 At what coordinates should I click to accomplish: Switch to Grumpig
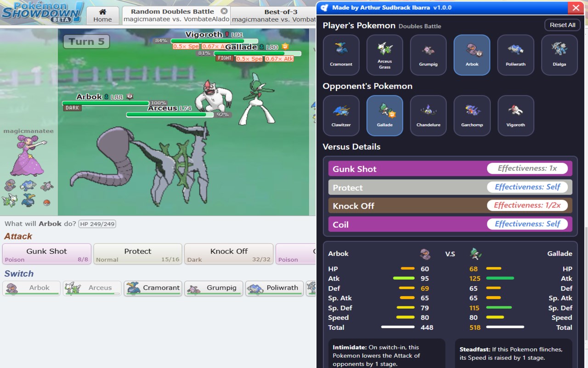[214, 288]
